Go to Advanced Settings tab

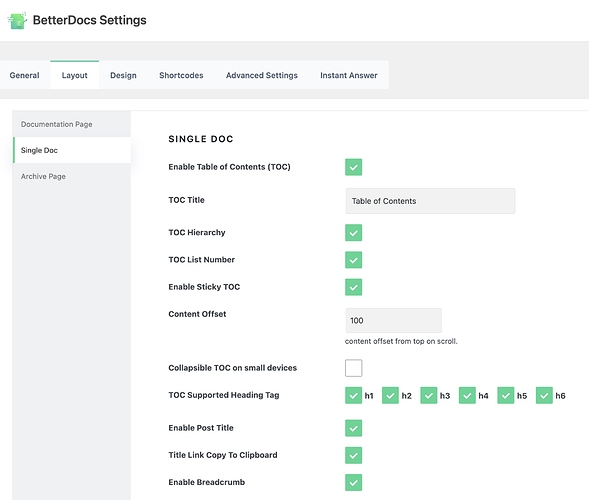coord(261,75)
